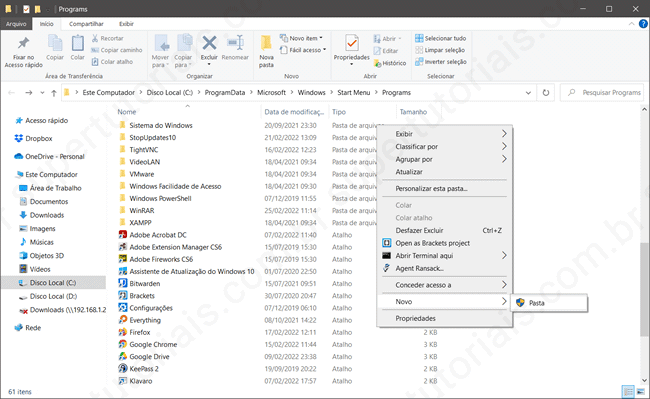Click the Recortar scissors icon
The width and height of the screenshot is (650, 399).
(x=95, y=38)
